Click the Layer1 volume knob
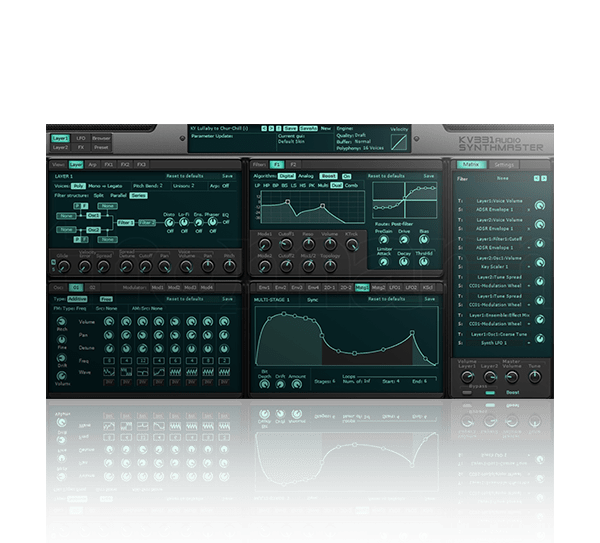 tap(467, 377)
